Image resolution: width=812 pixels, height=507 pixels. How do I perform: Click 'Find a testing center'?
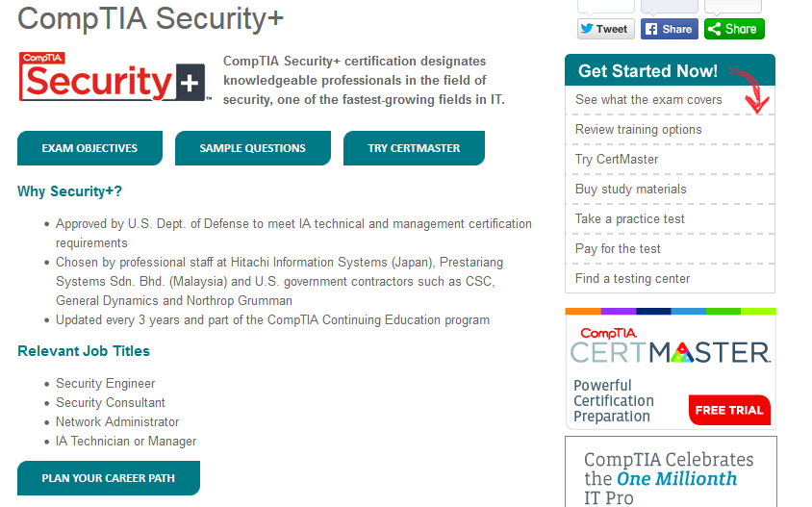point(632,279)
